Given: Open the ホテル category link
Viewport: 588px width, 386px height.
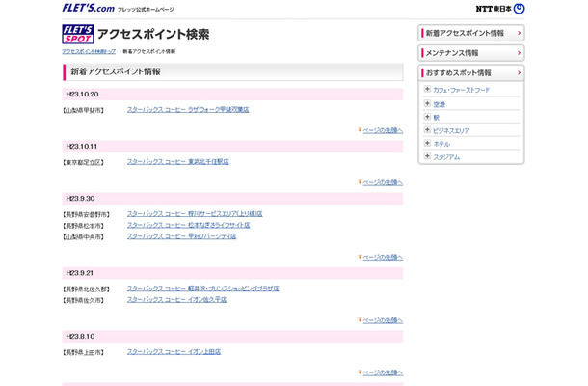Looking at the screenshot, I should [441, 144].
